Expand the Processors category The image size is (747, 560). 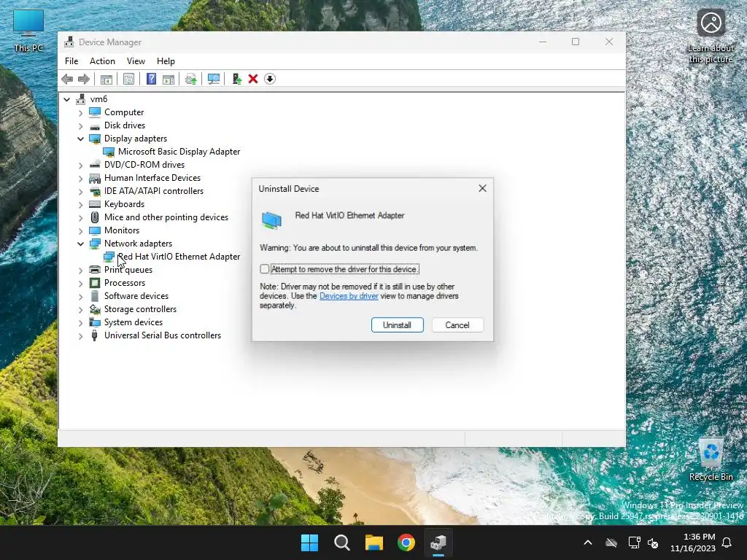(x=80, y=284)
